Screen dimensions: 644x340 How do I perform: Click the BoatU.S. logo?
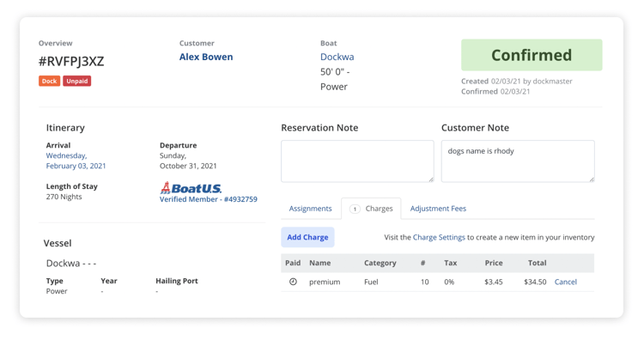tap(191, 188)
